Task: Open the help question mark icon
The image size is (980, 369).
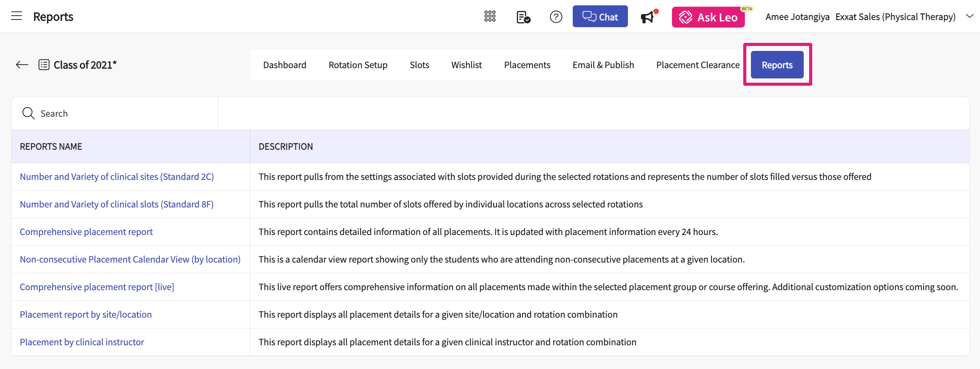Action: pyautogui.click(x=556, y=17)
